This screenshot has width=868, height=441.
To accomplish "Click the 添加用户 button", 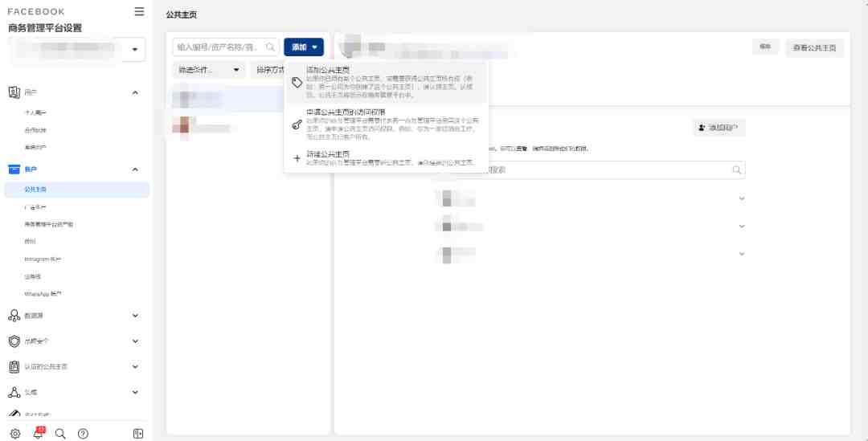I will (719, 128).
